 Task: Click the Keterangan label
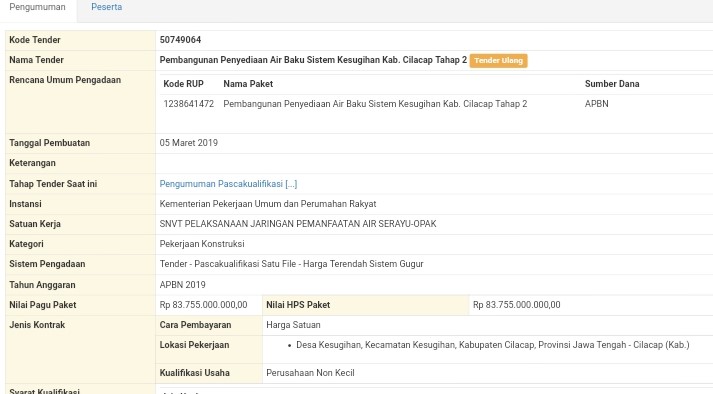pos(32,163)
